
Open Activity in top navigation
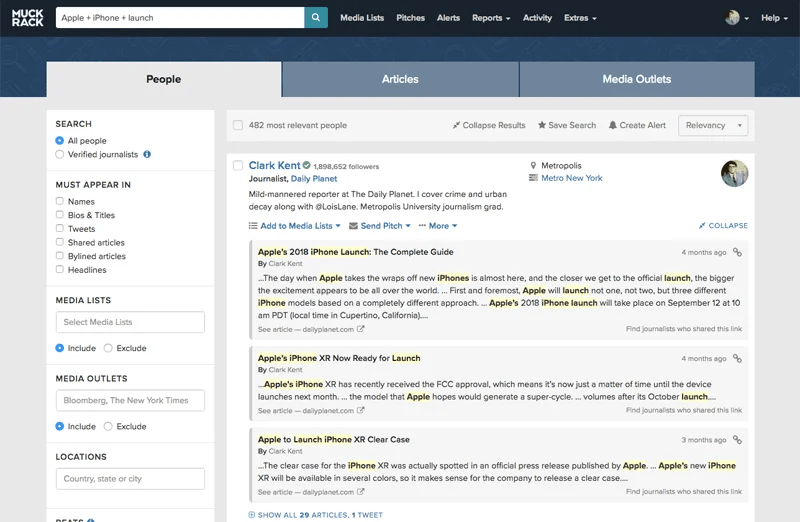click(x=537, y=18)
